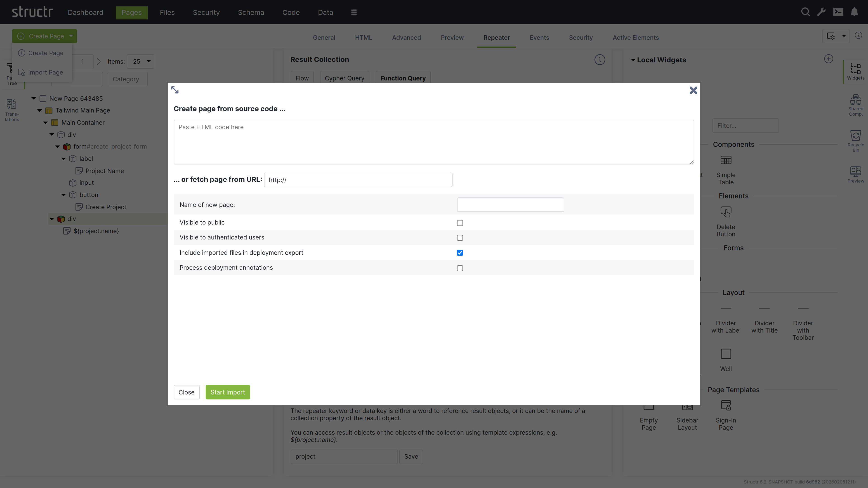The image size is (868, 488).
Task: Click the http:// URL input field
Action: click(358, 180)
